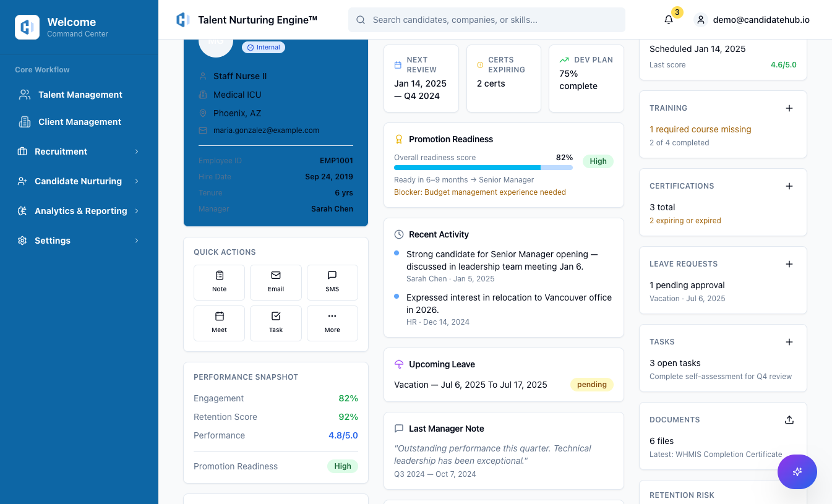Viewport: 832px width, 504px height.
Task: Open the AI assistant sparkle button
Action: (x=797, y=471)
